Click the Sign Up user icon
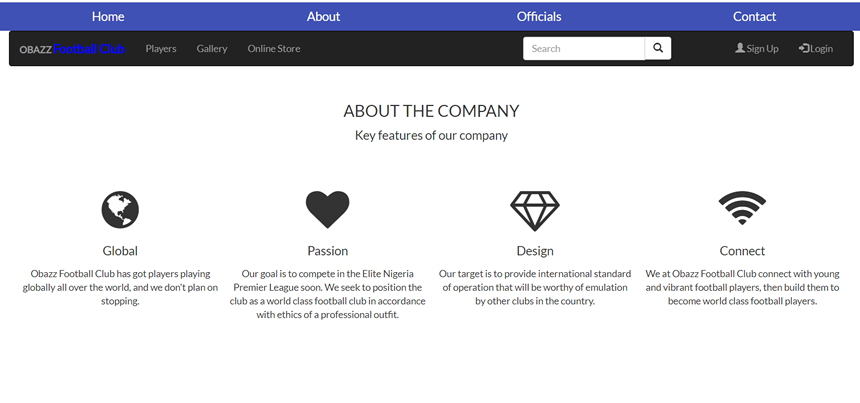860x403 pixels. [740, 48]
